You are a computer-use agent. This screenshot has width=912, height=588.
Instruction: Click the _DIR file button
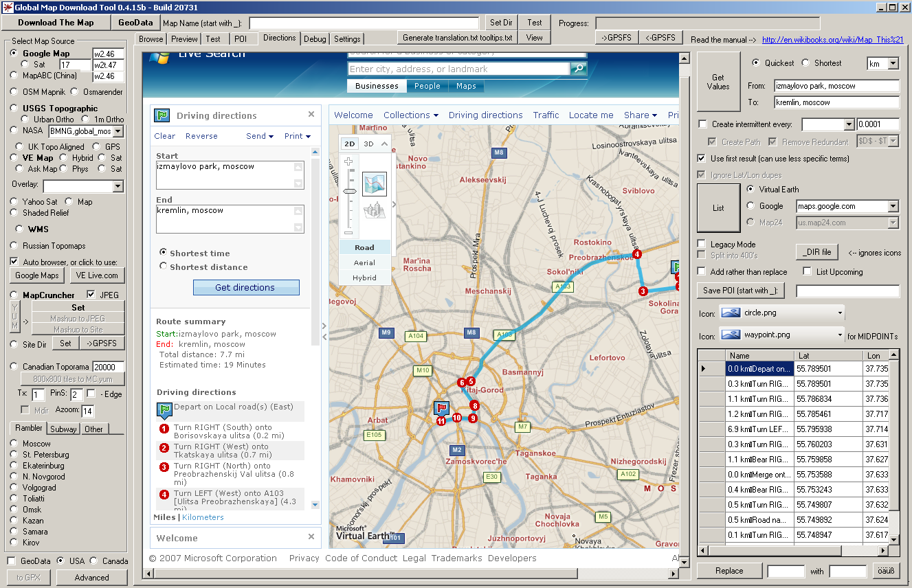click(817, 252)
